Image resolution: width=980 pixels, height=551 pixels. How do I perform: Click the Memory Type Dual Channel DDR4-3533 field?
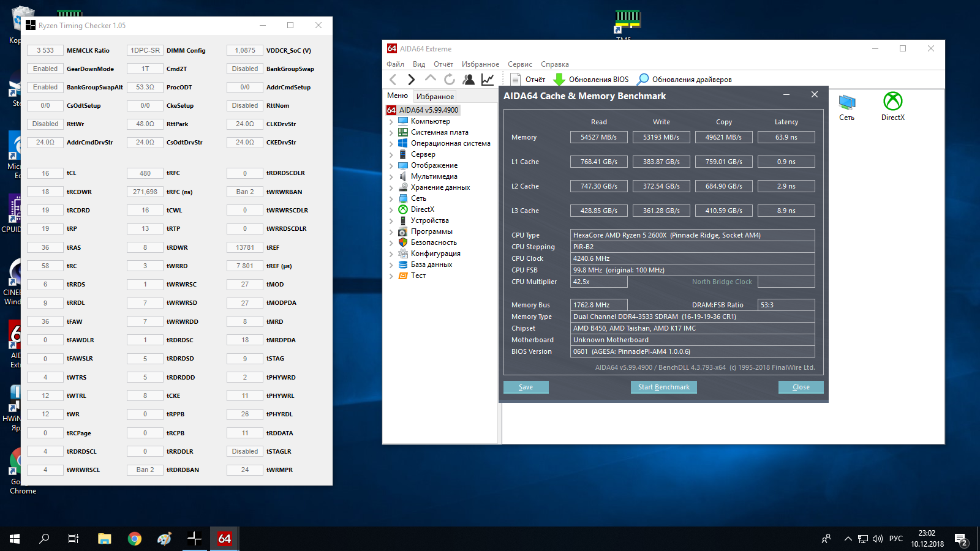coord(693,317)
